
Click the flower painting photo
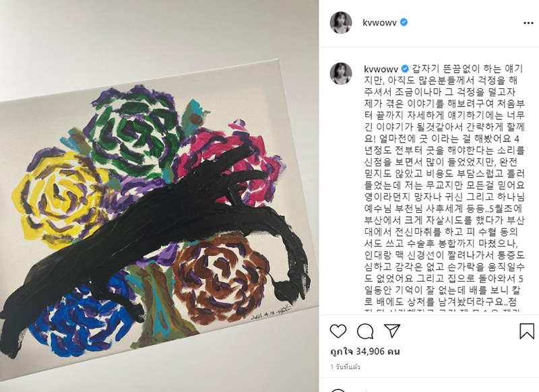pyautogui.click(x=160, y=196)
